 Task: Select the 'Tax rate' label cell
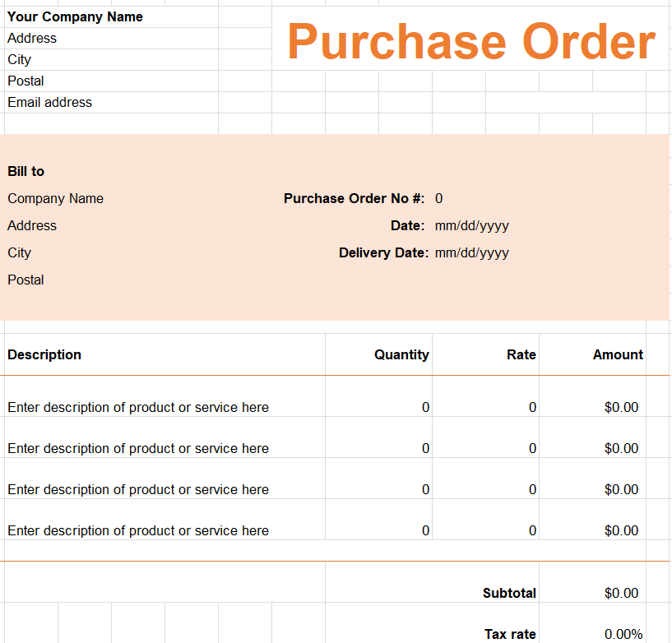pyautogui.click(x=510, y=635)
